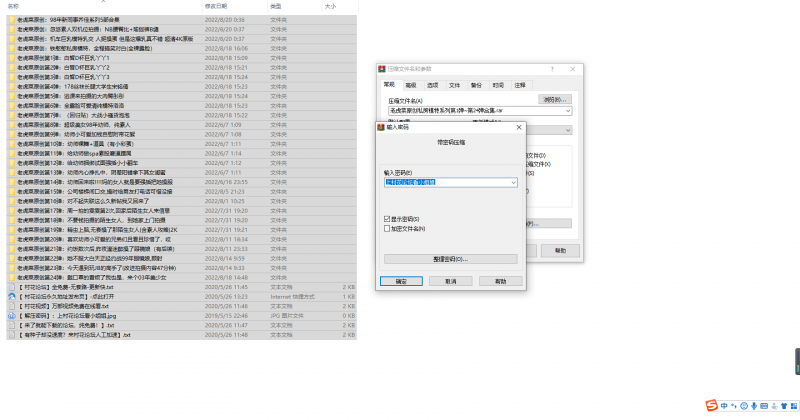Enable the 加密文件名 checkbox
The image size is (800, 420).
[x=386, y=228]
